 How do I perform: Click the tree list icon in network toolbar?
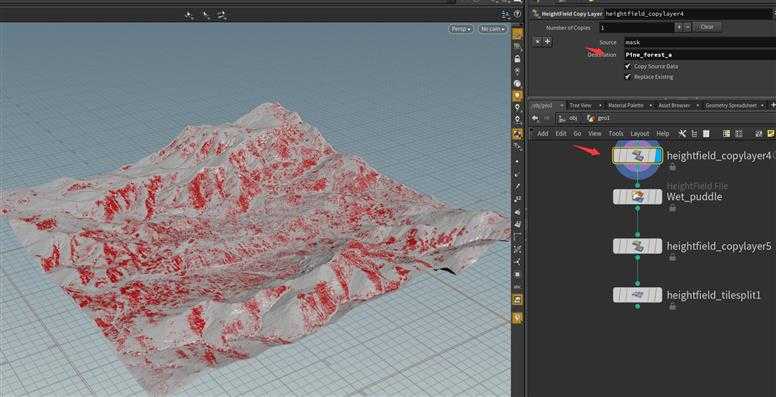coord(694,134)
